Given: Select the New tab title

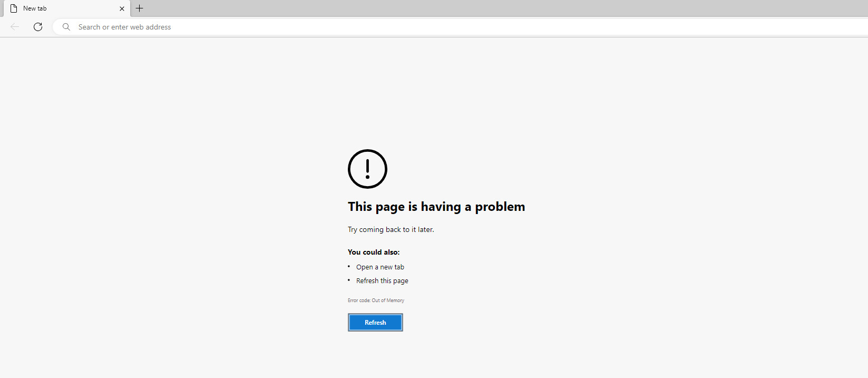Looking at the screenshot, I should pyautogui.click(x=35, y=8).
